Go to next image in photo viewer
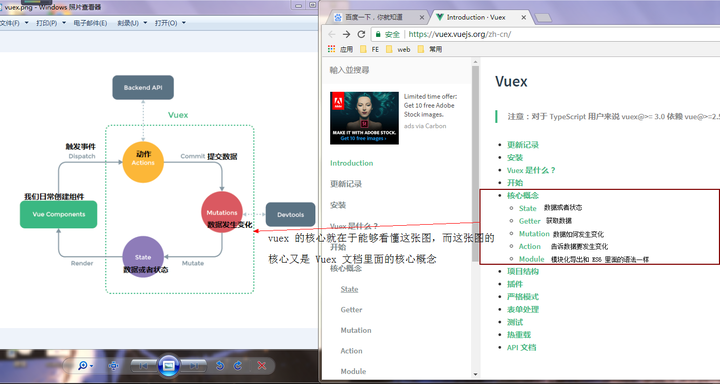Image resolution: width=720 pixels, height=384 pixels. coord(193,366)
